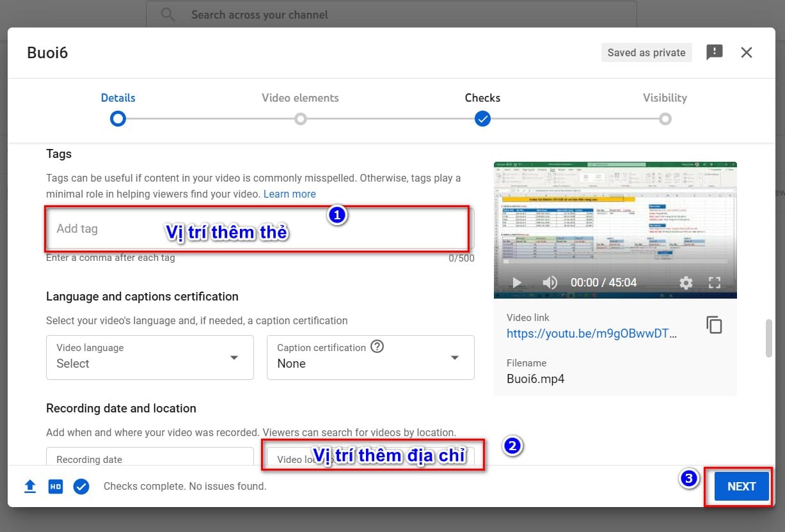
Task: Go to the Video elements step
Action: click(x=300, y=108)
